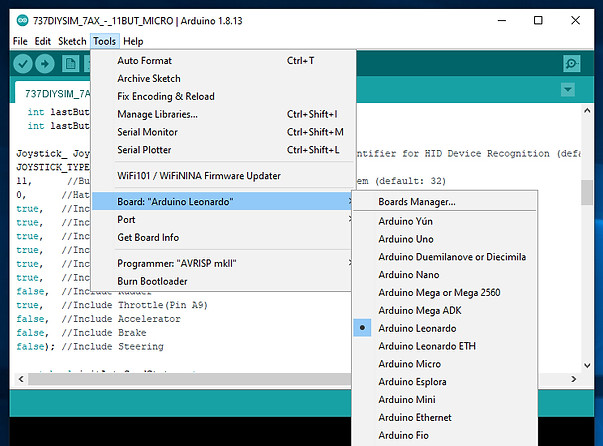
Task: Open WiFi101 / WiFiNINA Firmware Updater
Action: [222, 176]
